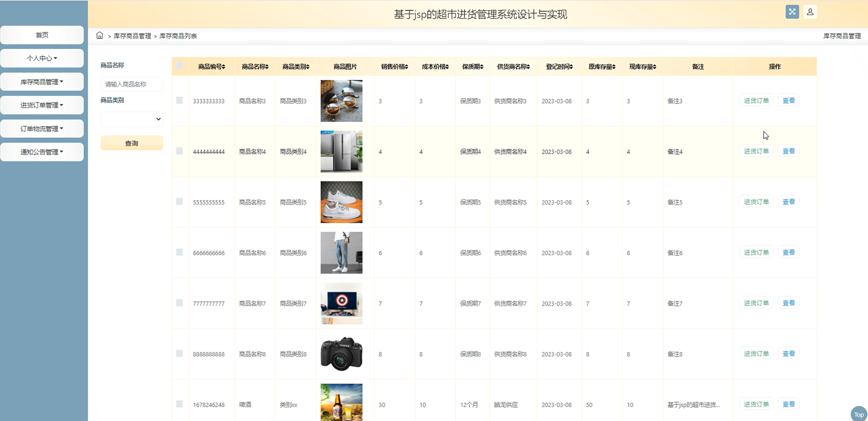Open the refrigerator product image
This screenshot has height=421, width=868.
(341, 151)
